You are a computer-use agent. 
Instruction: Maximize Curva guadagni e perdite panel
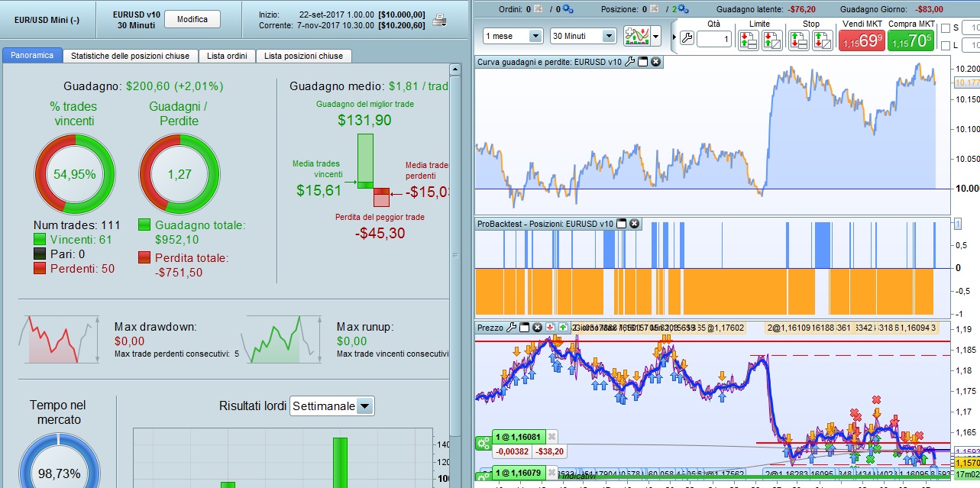[x=642, y=61]
